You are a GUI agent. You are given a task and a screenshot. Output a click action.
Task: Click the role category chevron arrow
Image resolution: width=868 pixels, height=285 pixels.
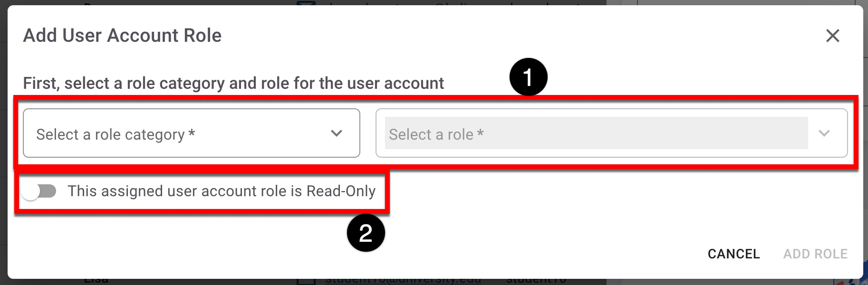(337, 133)
